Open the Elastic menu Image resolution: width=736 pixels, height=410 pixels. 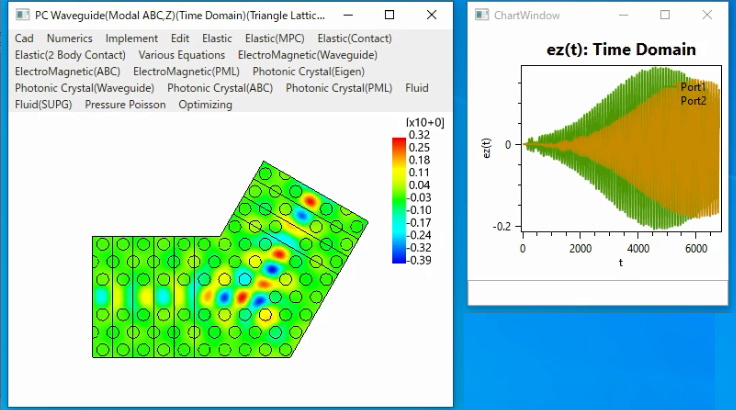[217, 39]
